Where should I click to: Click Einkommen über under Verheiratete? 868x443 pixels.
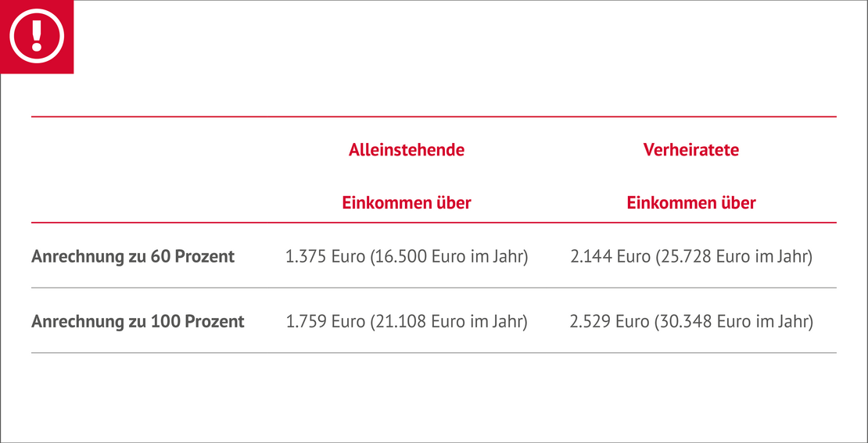pyautogui.click(x=690, y=203)
